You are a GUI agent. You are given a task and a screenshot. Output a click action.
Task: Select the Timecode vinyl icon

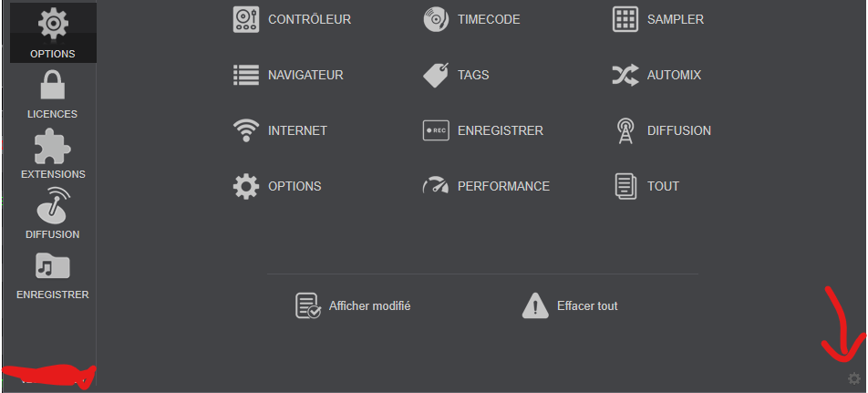436,19
